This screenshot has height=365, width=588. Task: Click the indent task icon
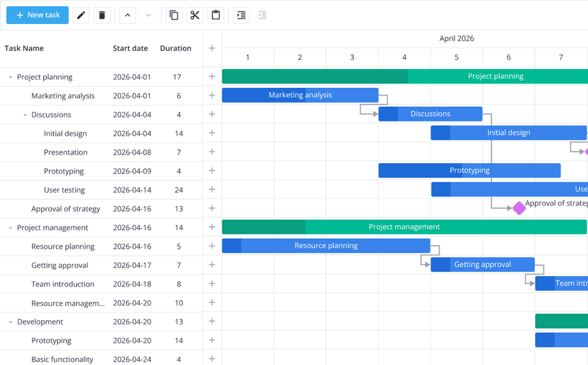pyautogui.click(x=242, y=15)
